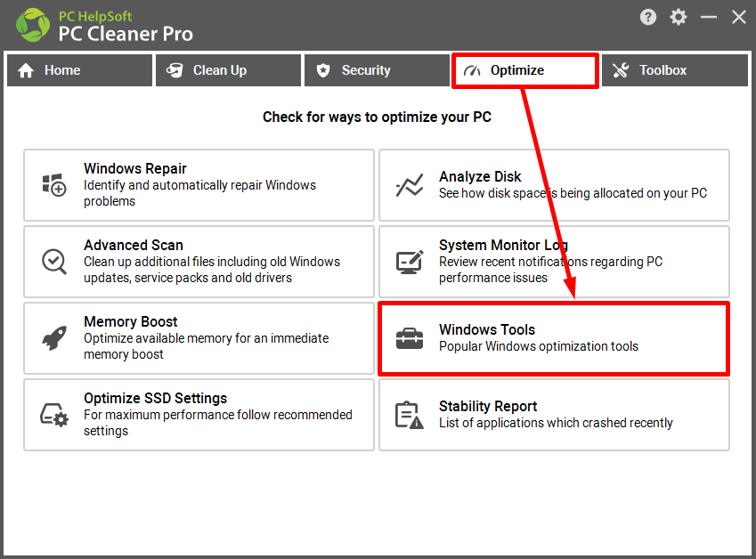Run Memory Boost title
Viewport: 756px width, 559px height.
[131, 322]
